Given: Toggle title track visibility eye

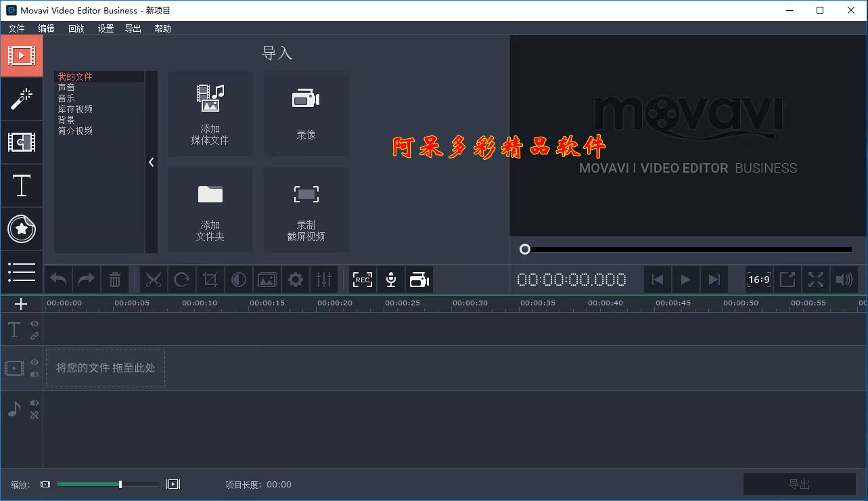Looking at the screenshot, I should click(35, 324).
